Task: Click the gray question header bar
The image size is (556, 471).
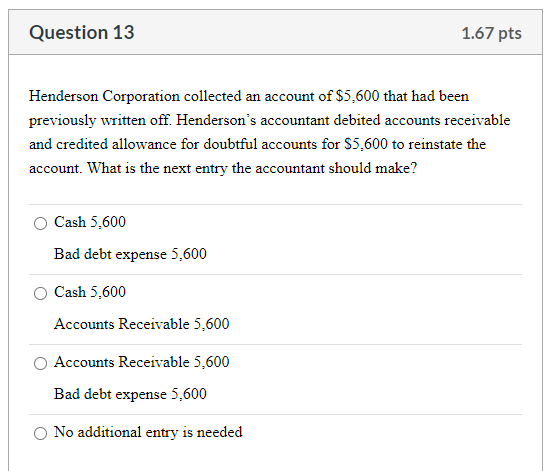Action: (276, 32)
